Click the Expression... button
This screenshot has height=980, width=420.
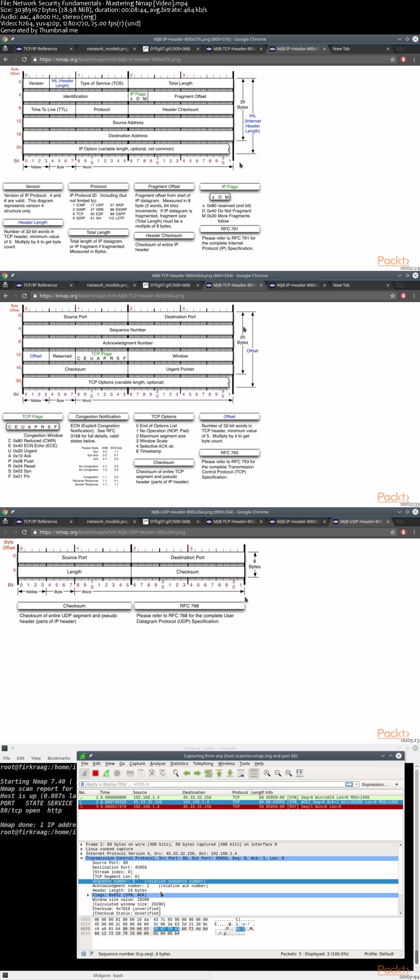click(x=374, y=784)
